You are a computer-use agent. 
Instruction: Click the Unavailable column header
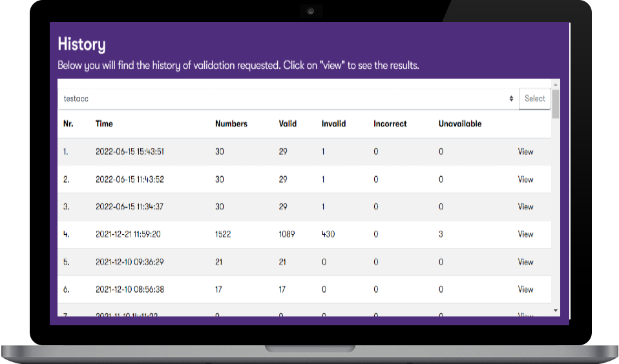(x=459, y=124)
